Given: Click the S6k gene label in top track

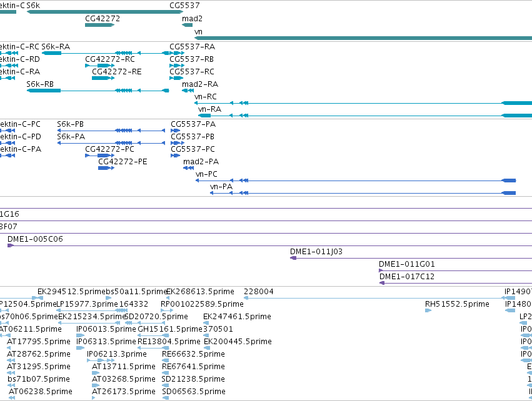Looking at the screenshot, I should (33, 6).
